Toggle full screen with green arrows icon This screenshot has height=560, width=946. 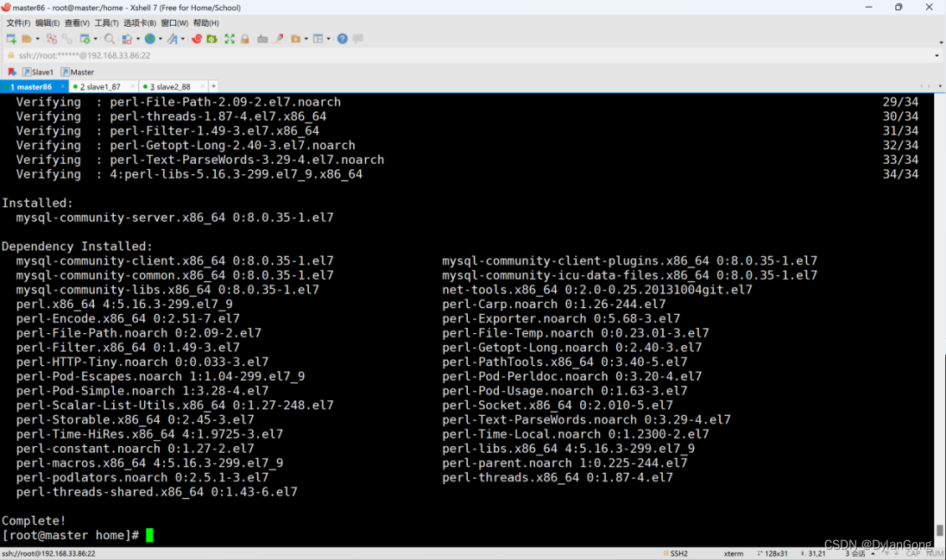(230, 39)
